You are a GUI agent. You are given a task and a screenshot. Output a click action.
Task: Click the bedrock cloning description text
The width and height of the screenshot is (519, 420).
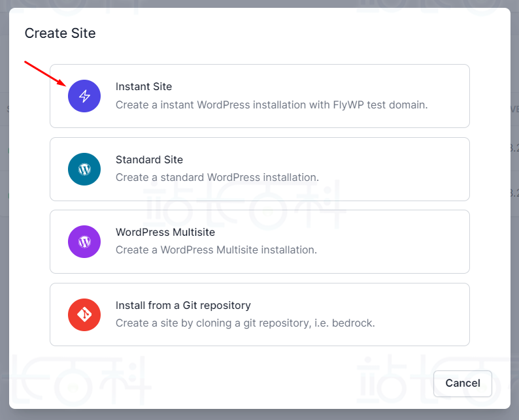coord(245,323)
